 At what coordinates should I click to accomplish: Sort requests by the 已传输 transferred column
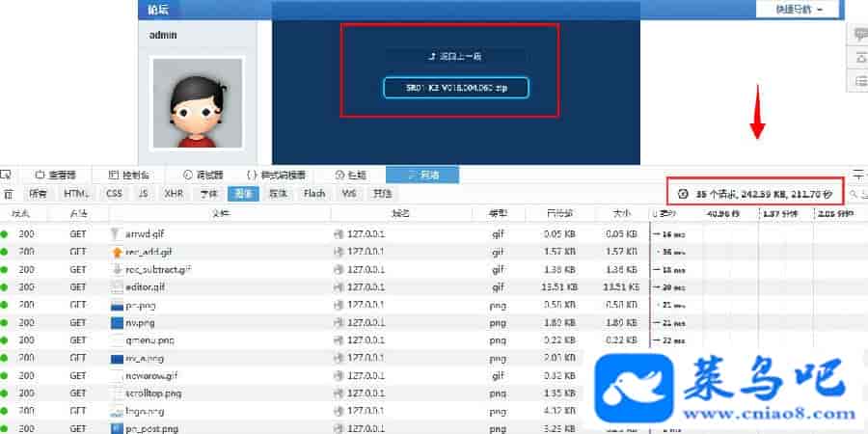click(x=560, y=213)
